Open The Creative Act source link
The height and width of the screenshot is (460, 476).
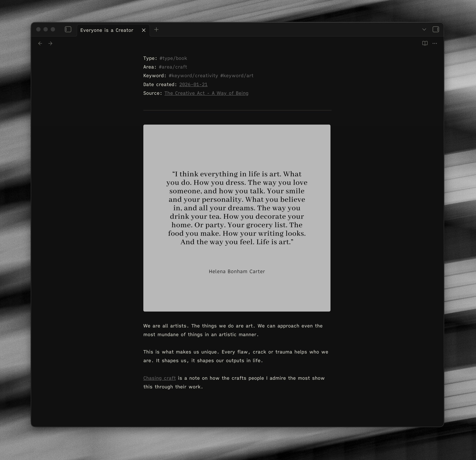click(x=206, y=93)
